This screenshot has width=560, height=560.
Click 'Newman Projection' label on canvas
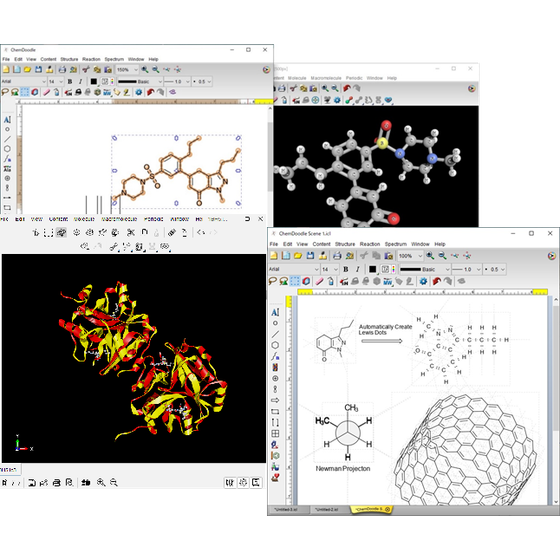tap(343, 469)
